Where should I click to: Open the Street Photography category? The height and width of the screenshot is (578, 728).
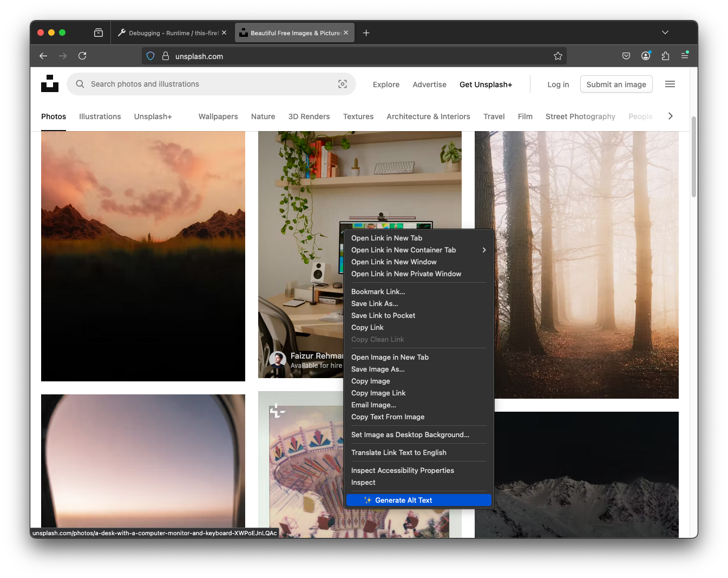click(x=580, y=116)
